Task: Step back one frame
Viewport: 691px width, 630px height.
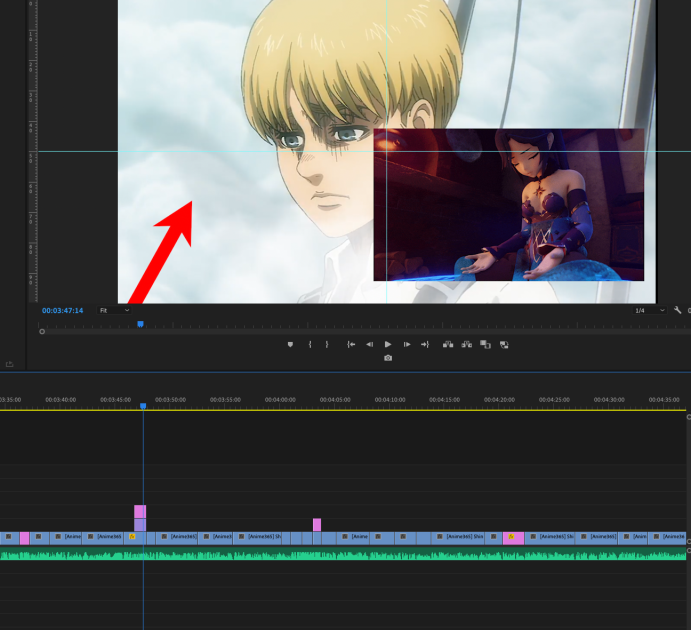Action: (x=369, y=345)
